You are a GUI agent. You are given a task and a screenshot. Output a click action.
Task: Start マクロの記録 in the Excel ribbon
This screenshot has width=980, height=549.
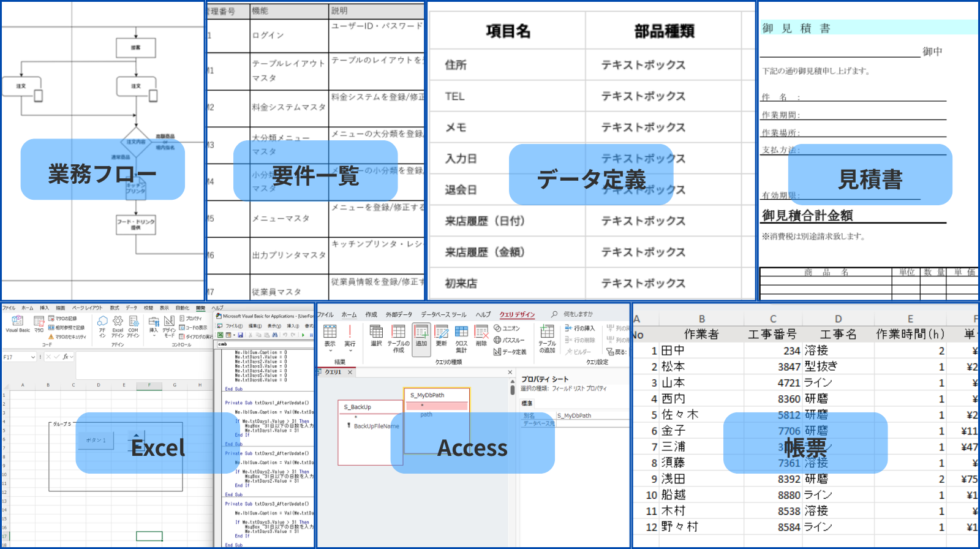(62, 319)
